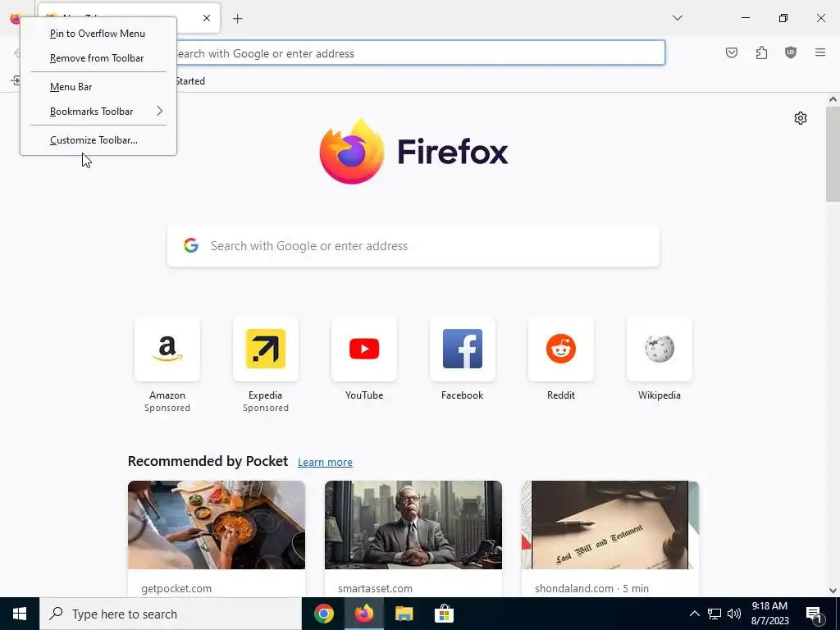Viewport: 840px width, 630px height.
Task: Open the Extensions puzzle icon
Action: click(x=761, y=52)
